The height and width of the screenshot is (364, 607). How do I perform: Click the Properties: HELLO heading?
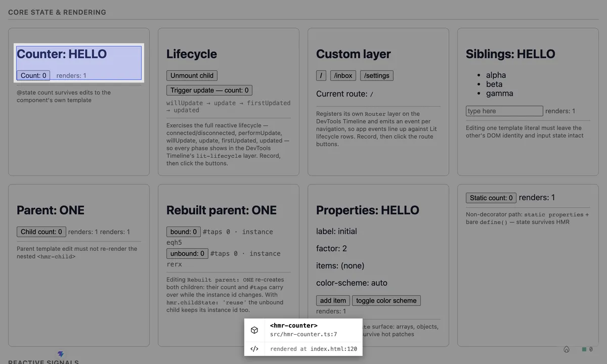pyautogui.click(x=368, y=210)
